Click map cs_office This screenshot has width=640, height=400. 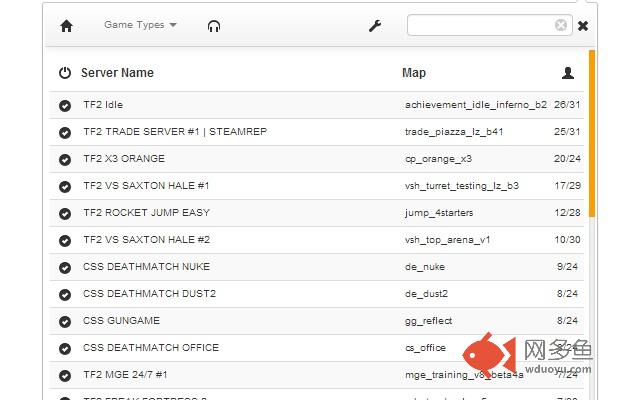(x=425, y=348)
